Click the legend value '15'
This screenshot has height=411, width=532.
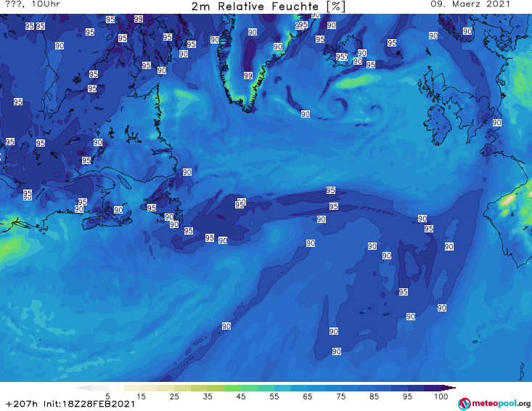[141, 396]
